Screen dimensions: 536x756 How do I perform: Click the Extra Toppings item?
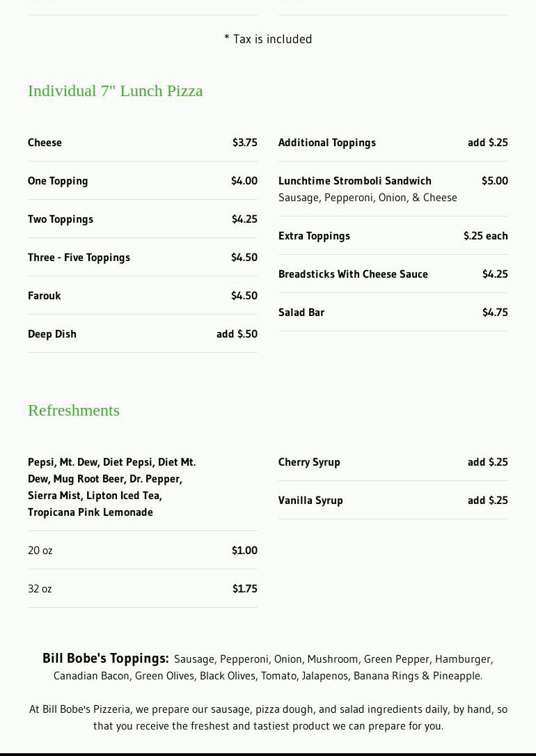pos(314,236)
